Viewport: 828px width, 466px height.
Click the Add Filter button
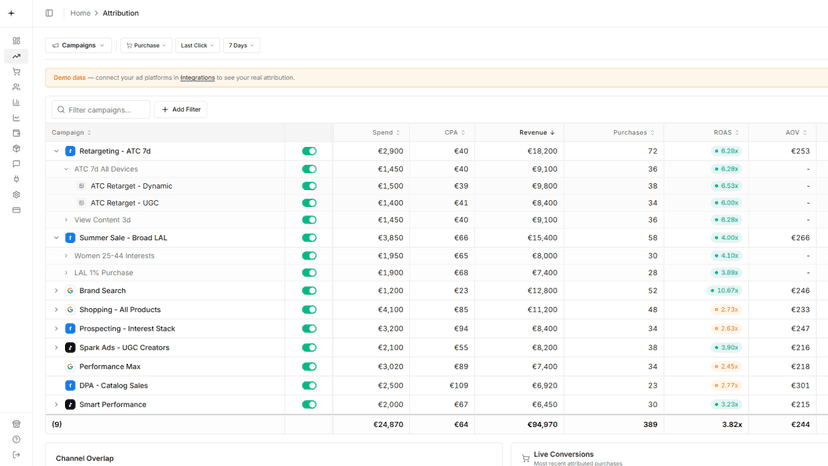click(181, 109)
